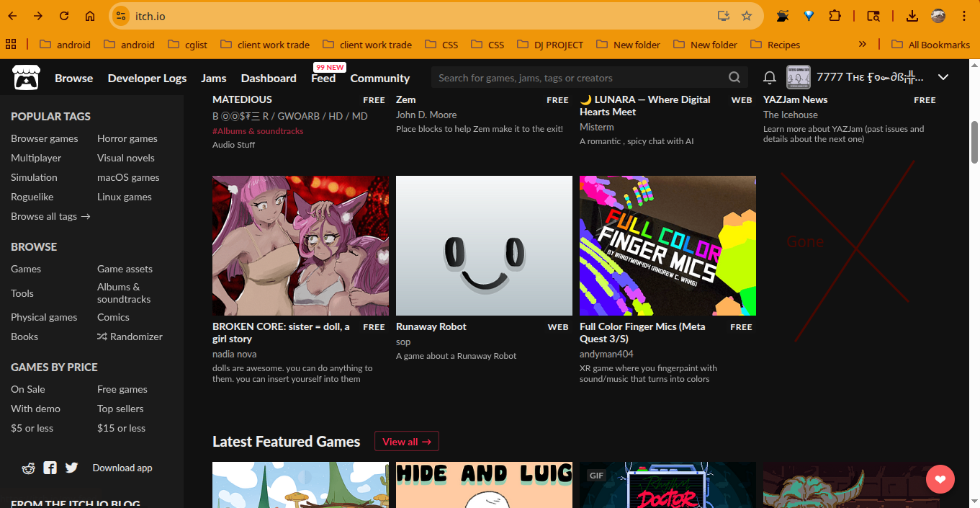Click the itch.io user avatar image

coord(798,77)
